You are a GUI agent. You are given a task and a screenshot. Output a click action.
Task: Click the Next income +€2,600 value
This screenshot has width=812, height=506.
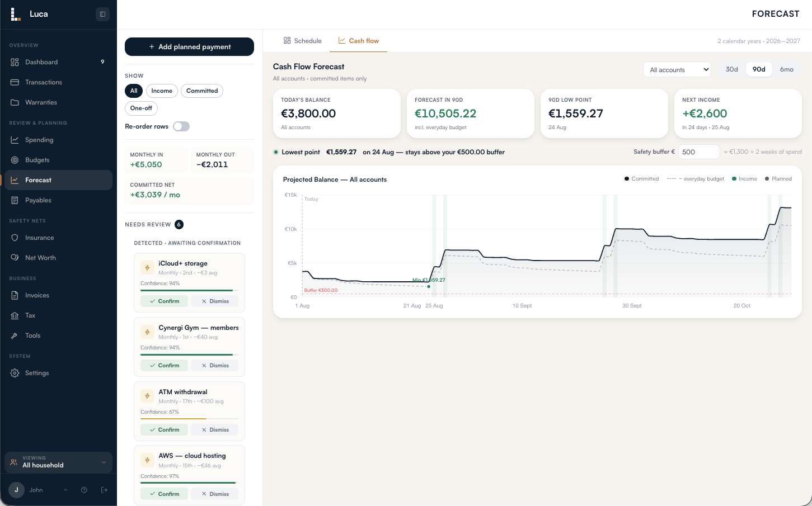[x=705, y=114]
